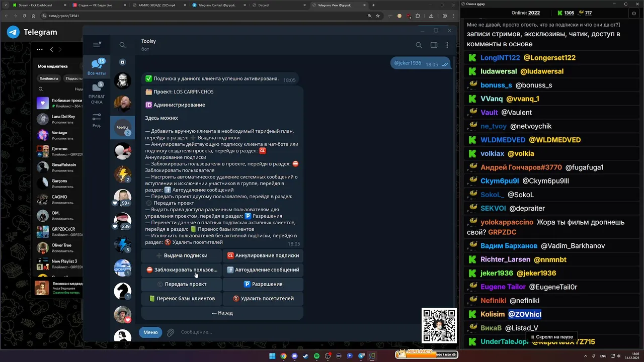
Task: Search within Toolsy chat via header magnifier
Action: [x=419, y=45]
